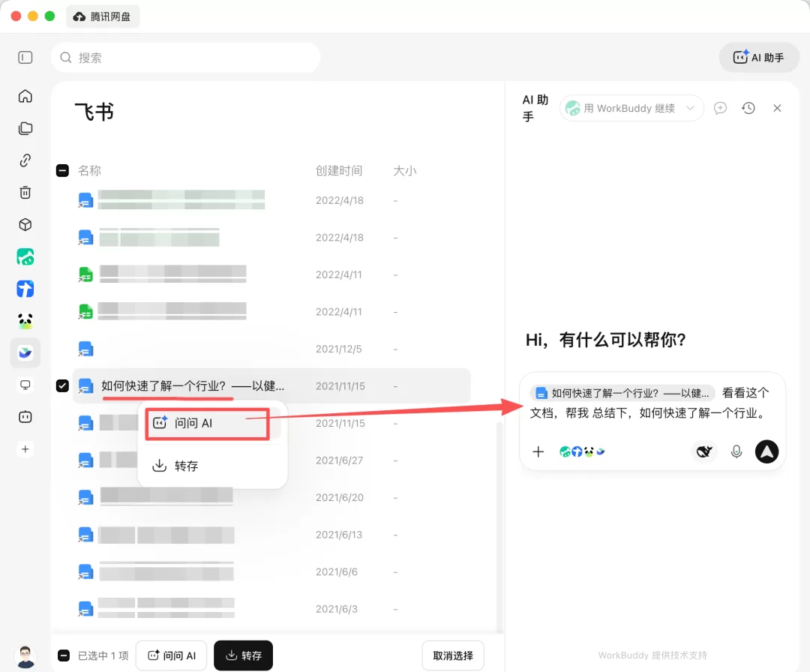Sort by the 创建时间 column header

click(x=339, y=170)
